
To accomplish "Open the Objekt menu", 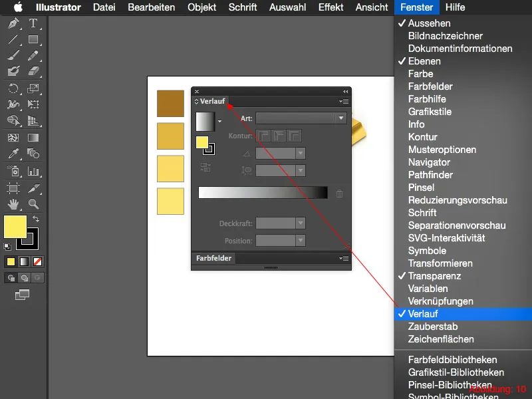I will (x=202, y=7).
